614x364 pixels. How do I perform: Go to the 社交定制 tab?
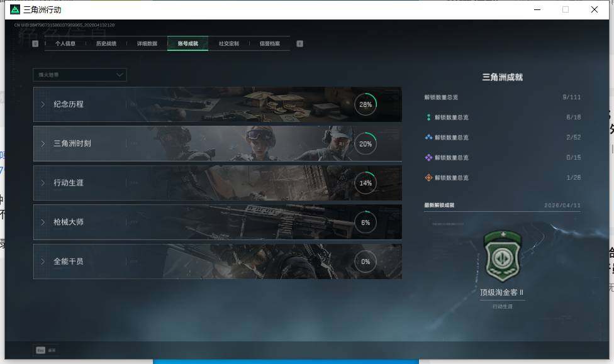229,43
